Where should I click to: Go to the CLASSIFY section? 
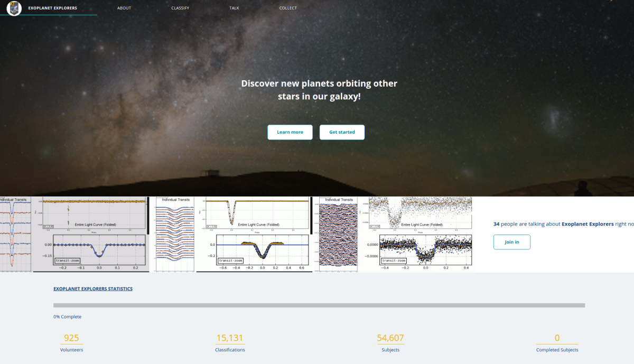180,8
